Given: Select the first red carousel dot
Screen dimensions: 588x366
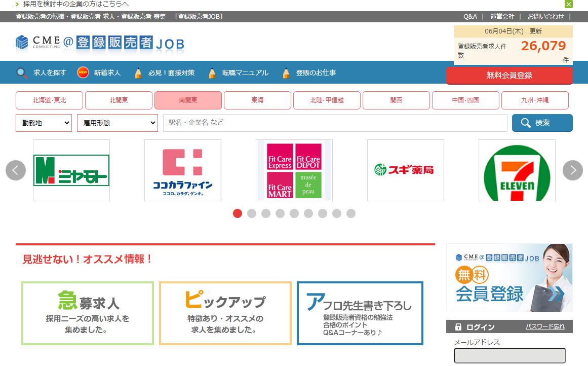Looking at the screenshot, I should pos(238,213).
